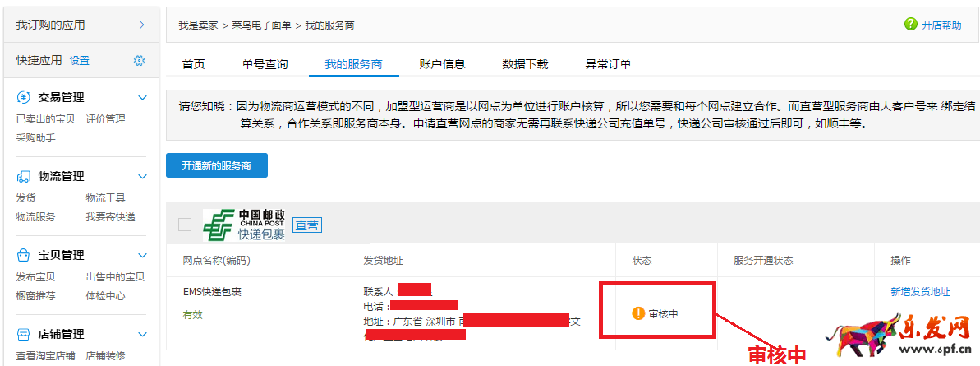
Task: Expand 我订购的应用 arrow
Action: [141, 25]
